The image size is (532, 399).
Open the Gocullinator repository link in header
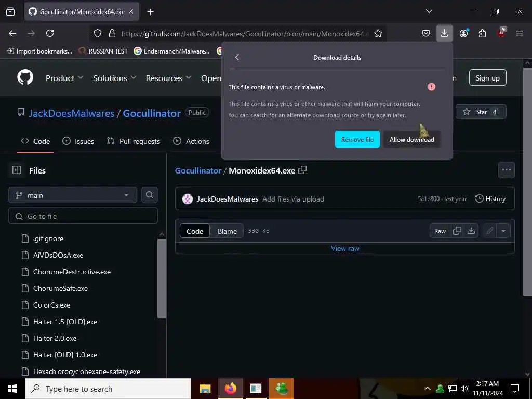(x=152, y=113)
